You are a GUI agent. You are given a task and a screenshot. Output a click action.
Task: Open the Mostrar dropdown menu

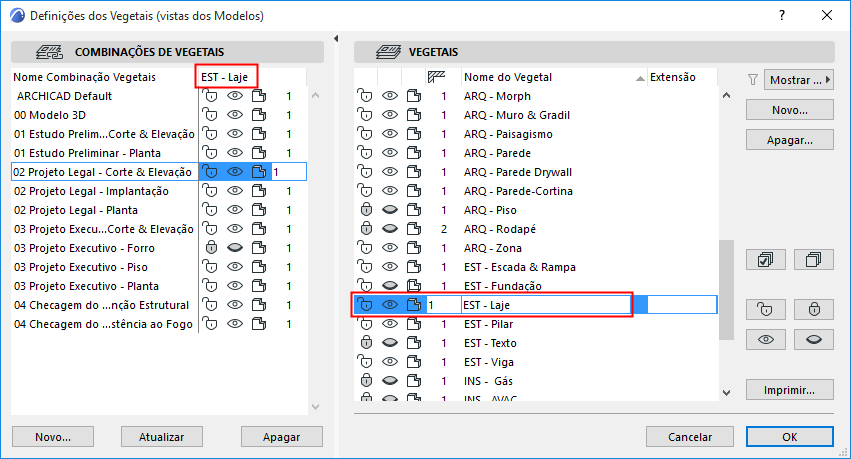798,79
